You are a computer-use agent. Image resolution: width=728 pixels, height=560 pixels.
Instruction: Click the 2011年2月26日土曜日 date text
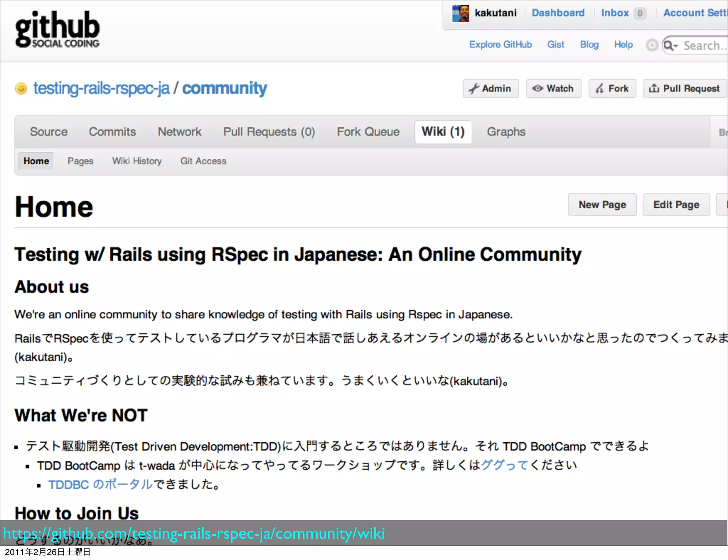[48, 552]
